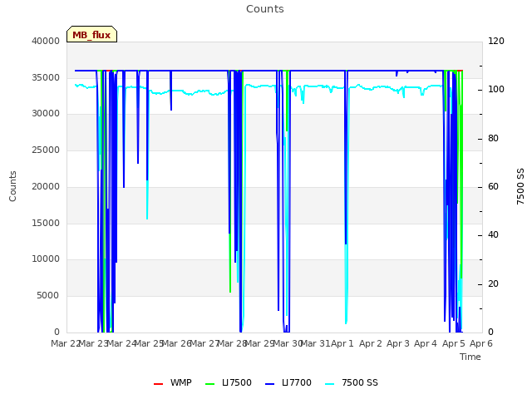Viewport: 532px width, 399px height.
Task: Click the MB_flux label badge
Action: (91, 34)
